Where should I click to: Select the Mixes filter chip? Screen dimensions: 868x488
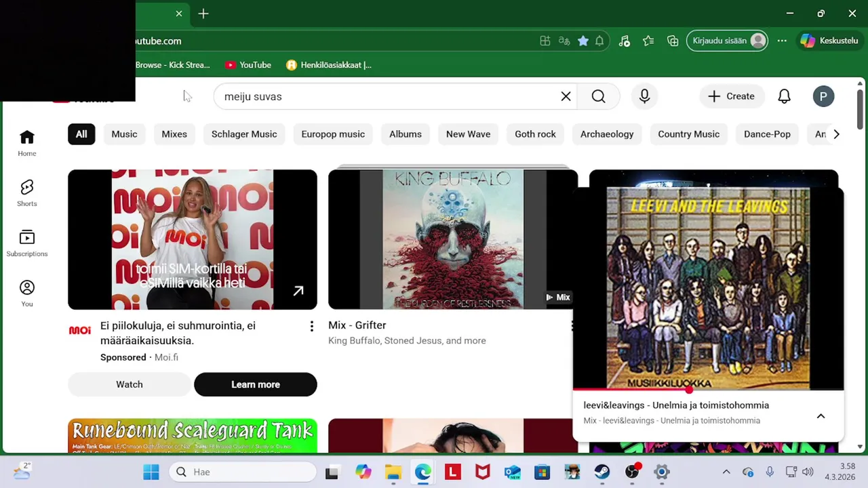(174, 134)
